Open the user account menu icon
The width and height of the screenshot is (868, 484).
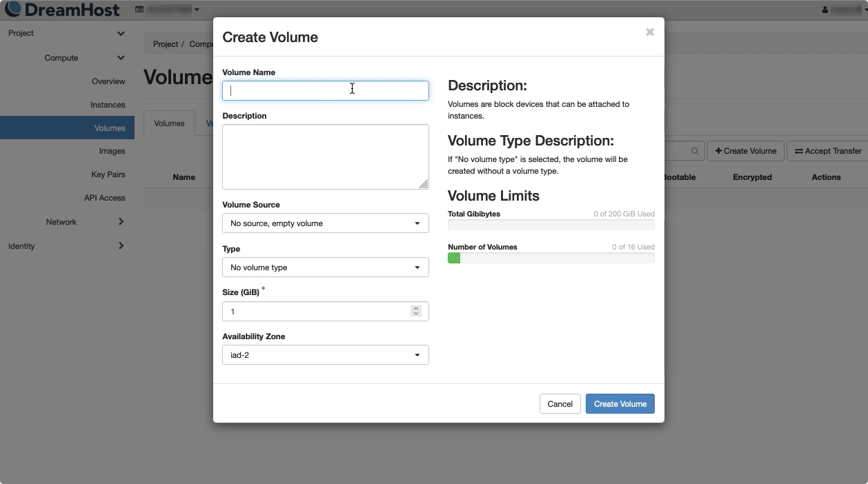click(825, 10)
